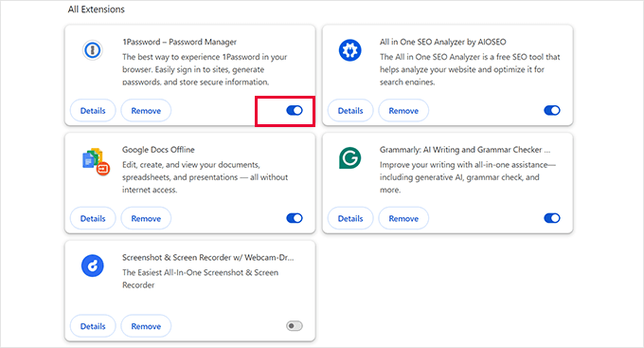Screen dimensions: 644x348
Task: Click the Grammarly green G icon
Action: 349,158
